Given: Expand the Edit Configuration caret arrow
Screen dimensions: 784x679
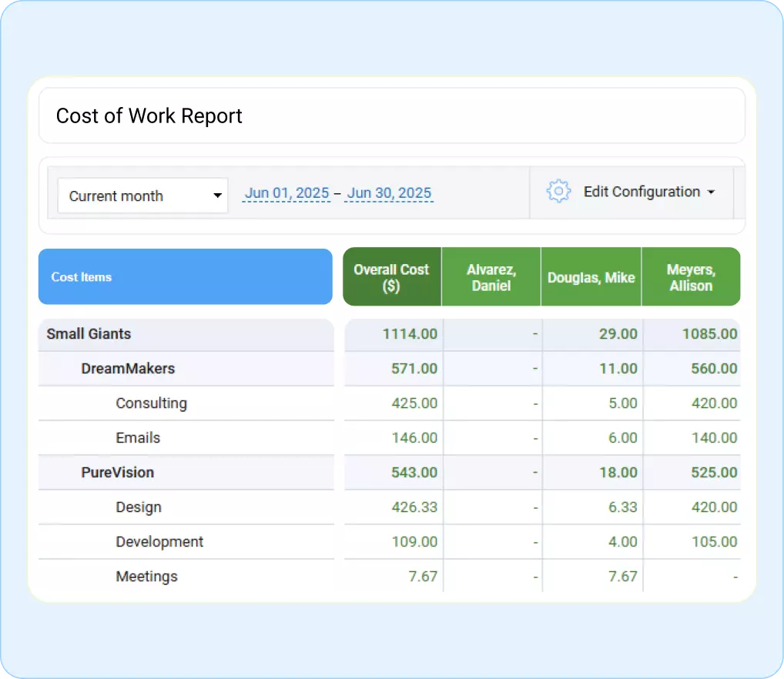Looking at the screenshot, I should tap(712, 192).
